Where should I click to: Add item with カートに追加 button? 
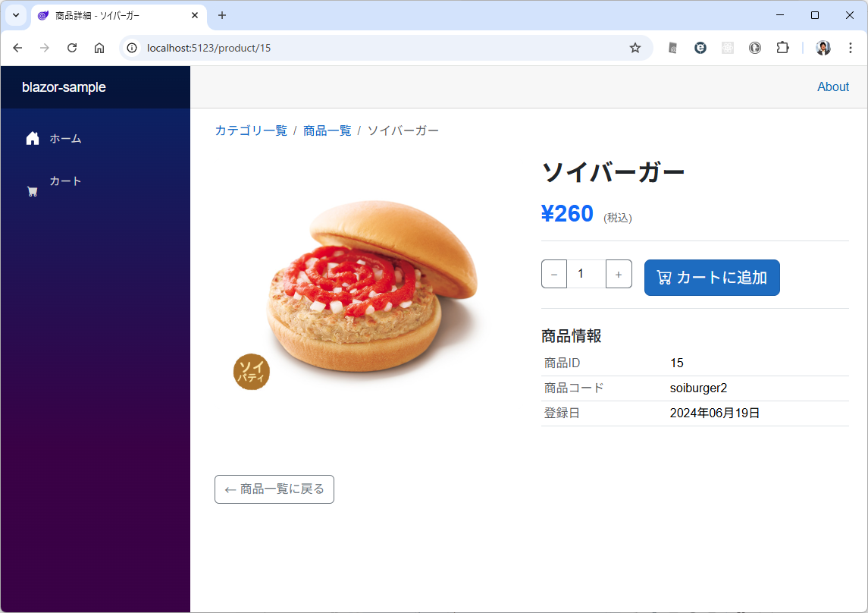[712, 278]
